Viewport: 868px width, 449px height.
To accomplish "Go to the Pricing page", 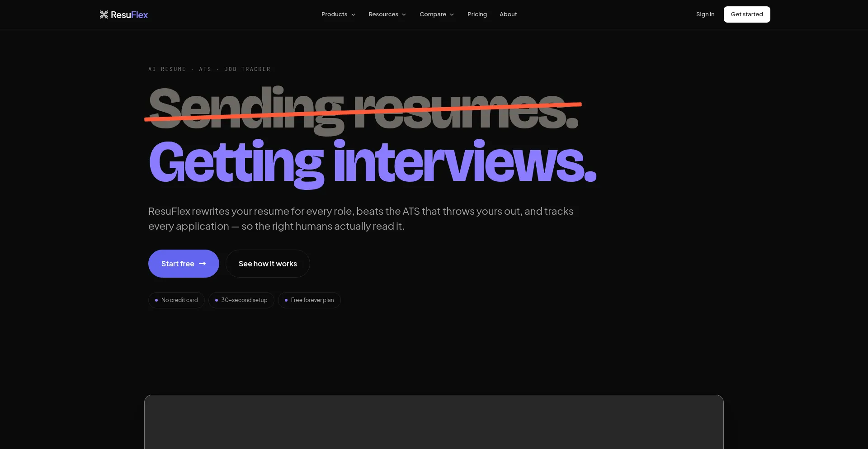I will 477,14.
